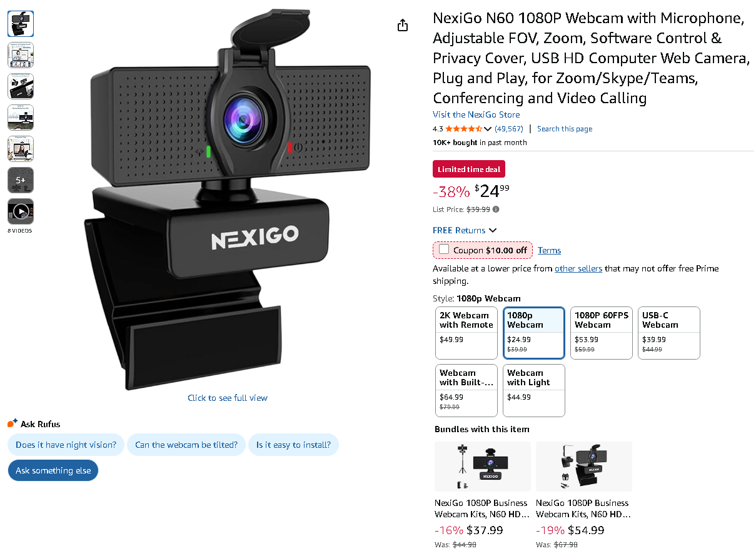Choose the USB-C Webcam style option
Screen dimensions: 756x551
click(668, 333)
